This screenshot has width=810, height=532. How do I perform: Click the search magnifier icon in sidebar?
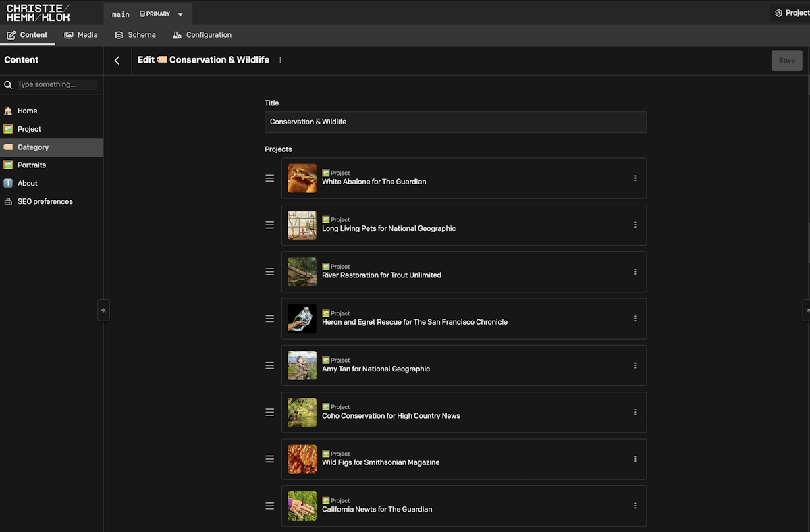9,85
